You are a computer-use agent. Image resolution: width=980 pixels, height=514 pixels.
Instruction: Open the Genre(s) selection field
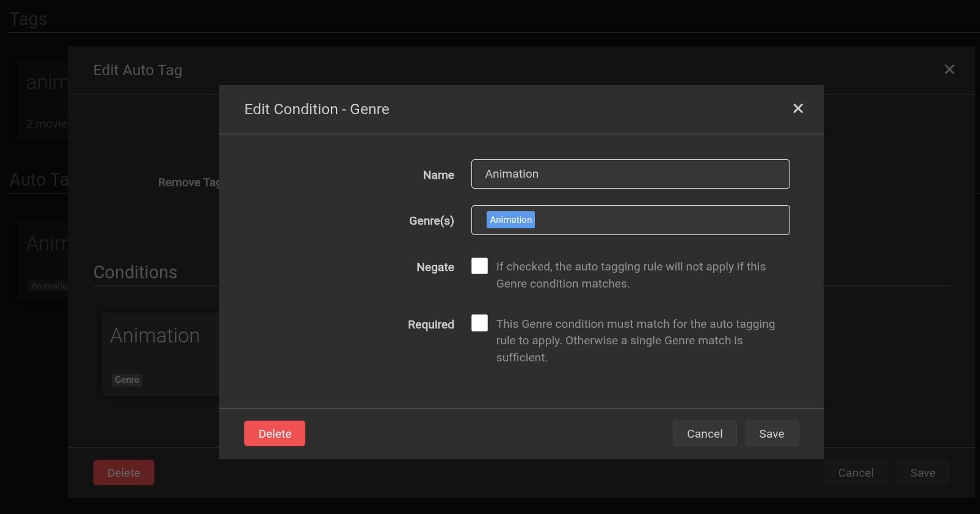tap(659, 220)
